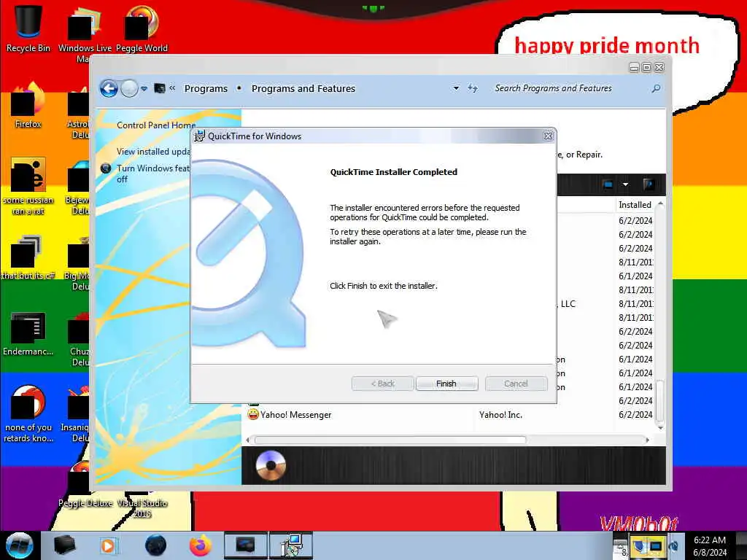Select 'some russian ran a rat' desktop icon
The height and width of the screenshot is (560, 747).
point(28,186)
